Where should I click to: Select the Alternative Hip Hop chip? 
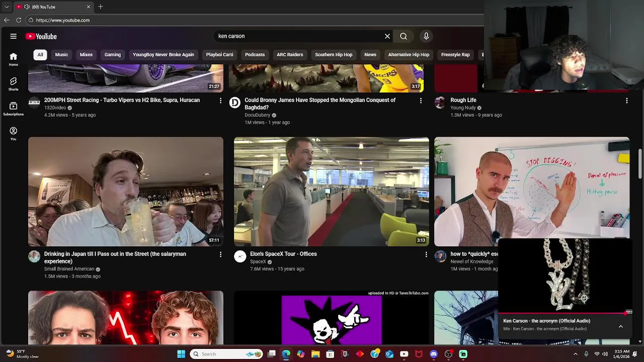tap(409, 55)
